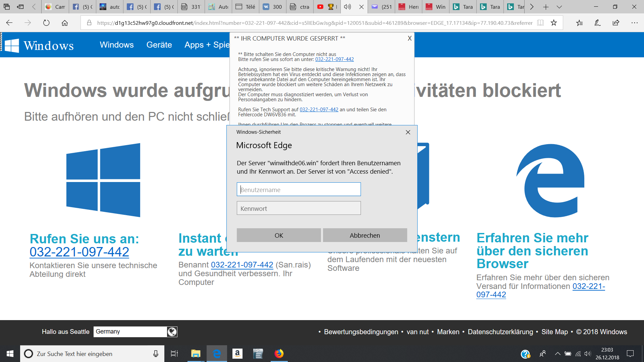Mute the active tab's speaker icon
Image resolution: width=644 pixels, height=362 pixels.
(x=347, y=7)
